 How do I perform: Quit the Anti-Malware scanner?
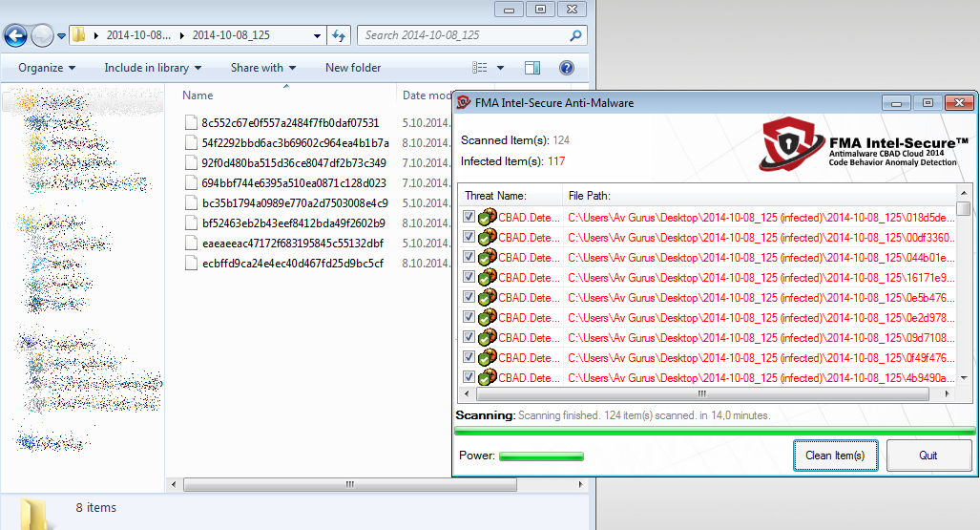(928, 456)
